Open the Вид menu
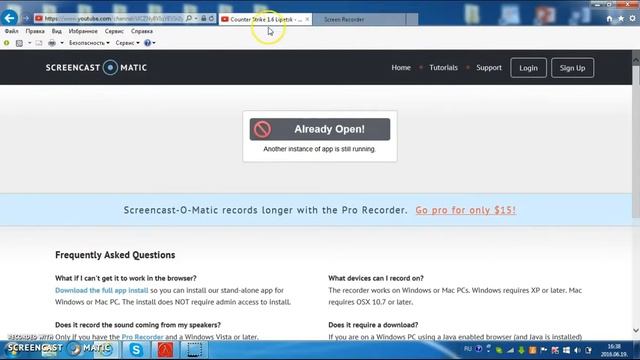The width and height of the screenshot is (640, 360). tap(57, 31)
